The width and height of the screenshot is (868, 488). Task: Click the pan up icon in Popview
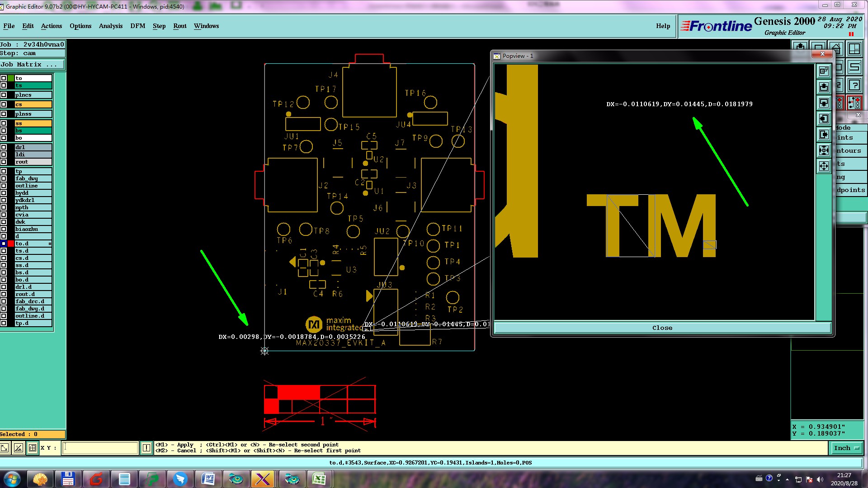[x=824, y=87]
